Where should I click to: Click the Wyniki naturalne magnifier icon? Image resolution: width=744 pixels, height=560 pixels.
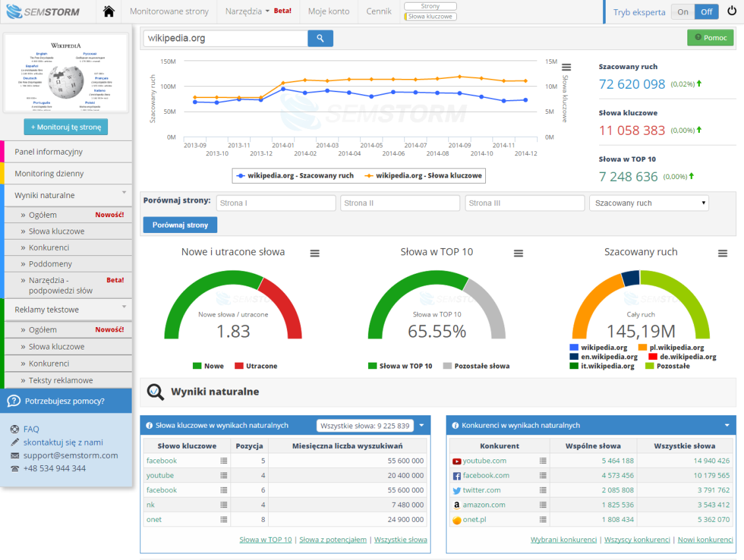(x=155, y=392)
